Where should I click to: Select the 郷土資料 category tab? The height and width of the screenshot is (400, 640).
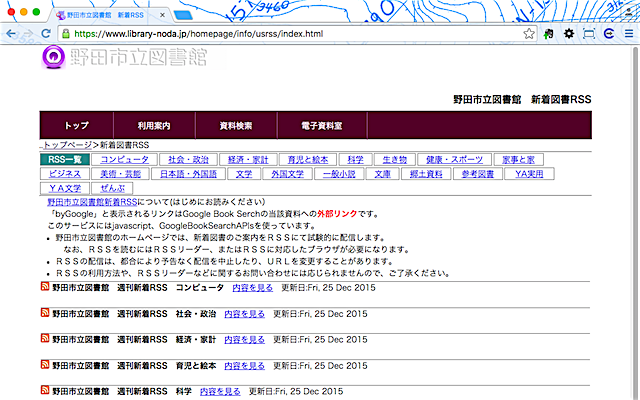(x=426, y=174)
